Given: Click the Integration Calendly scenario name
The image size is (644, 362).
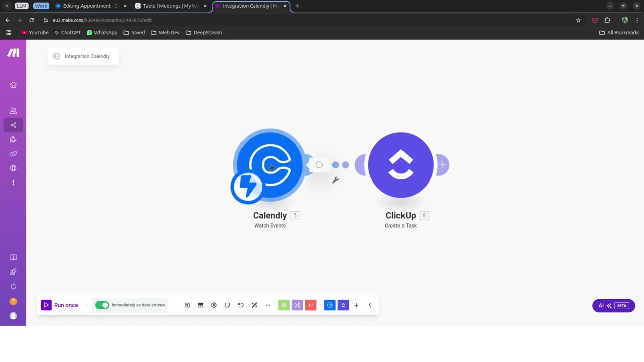Looking at the screenshot, I should [87, 56].
